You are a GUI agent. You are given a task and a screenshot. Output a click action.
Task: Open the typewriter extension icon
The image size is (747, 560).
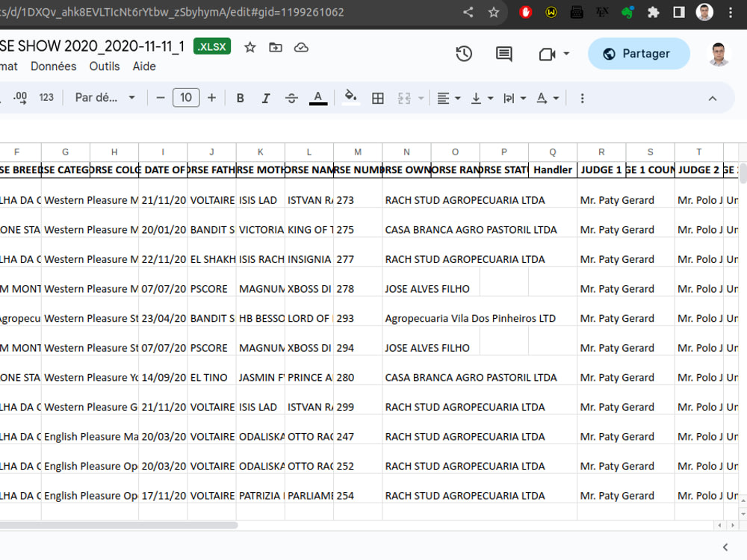[577, 12]
